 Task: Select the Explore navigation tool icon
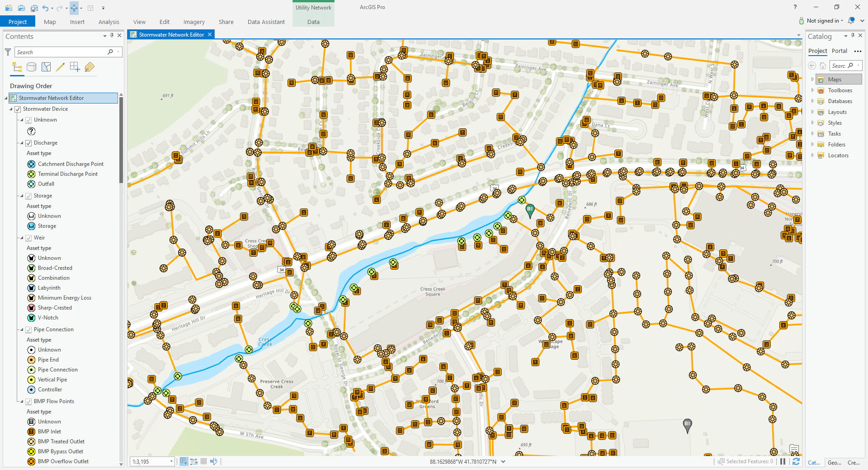pyautogui.click(x=74, y=8)
